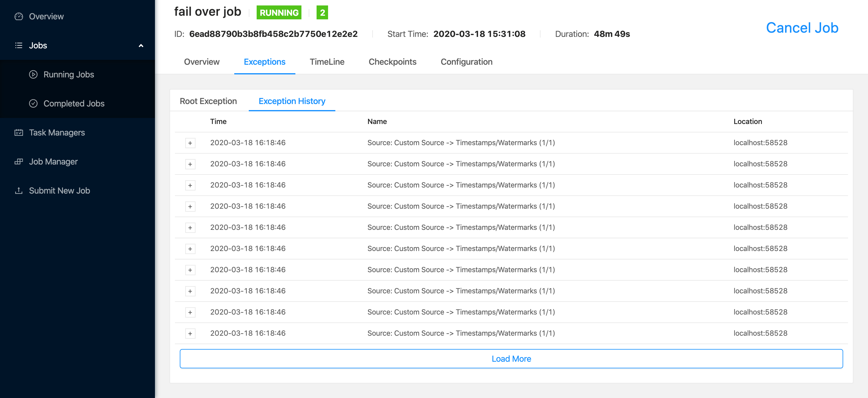Click the Overview dashboard icon in sidebar
Screen dimensions: 868x398
point(19,17)
